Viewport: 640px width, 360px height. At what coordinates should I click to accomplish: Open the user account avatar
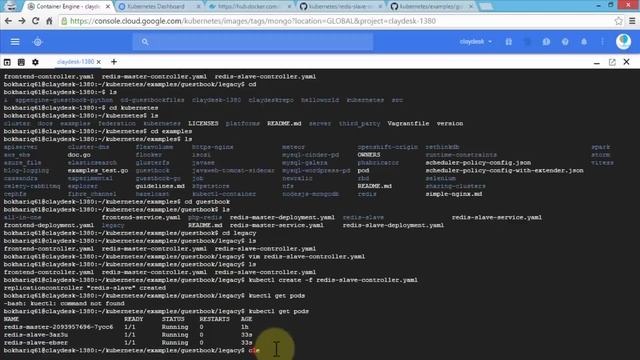[x=623, y=42]
